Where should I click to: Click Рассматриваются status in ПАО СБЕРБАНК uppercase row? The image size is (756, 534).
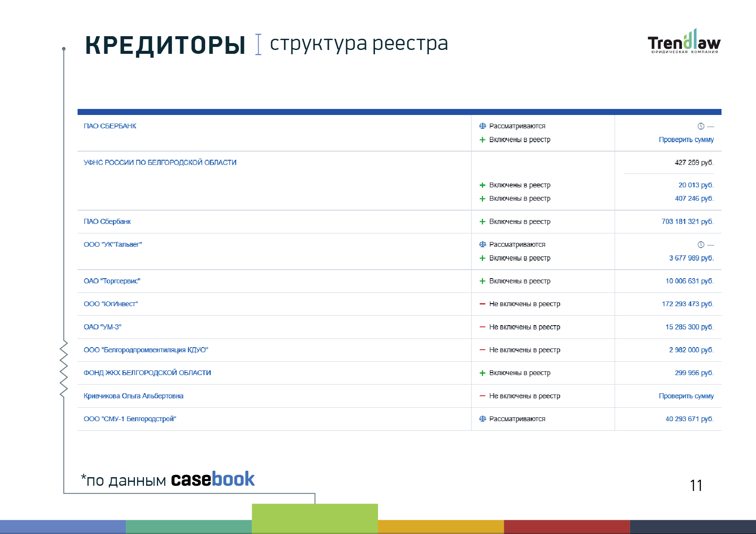tap(517, 126)
